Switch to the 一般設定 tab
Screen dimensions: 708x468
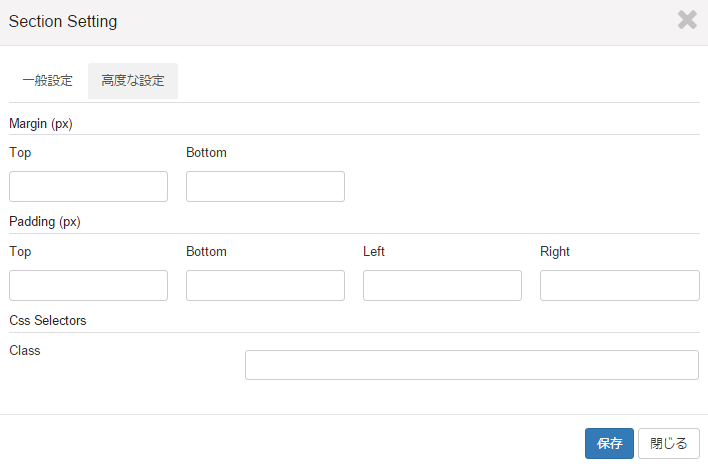point(48,81)
